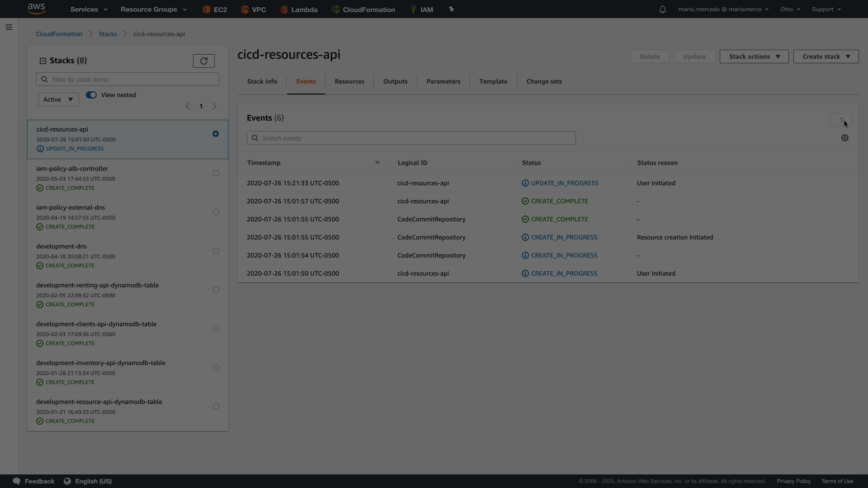Click the Search events input field

tap(411, 138)
